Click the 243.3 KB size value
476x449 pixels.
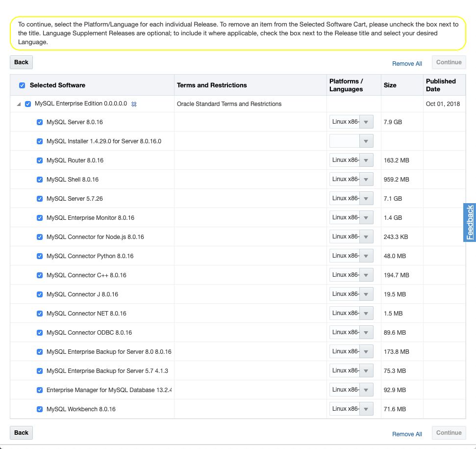click(x=396, y=237)
